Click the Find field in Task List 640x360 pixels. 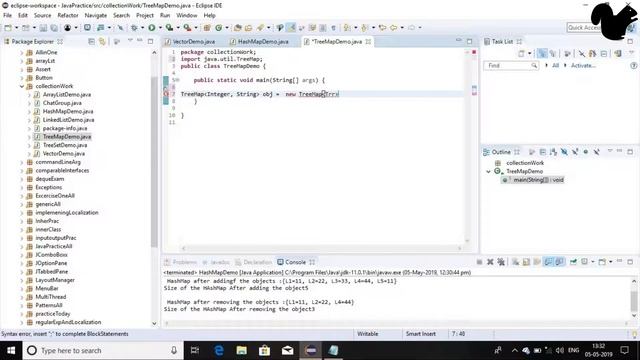[x=511, y=65]
